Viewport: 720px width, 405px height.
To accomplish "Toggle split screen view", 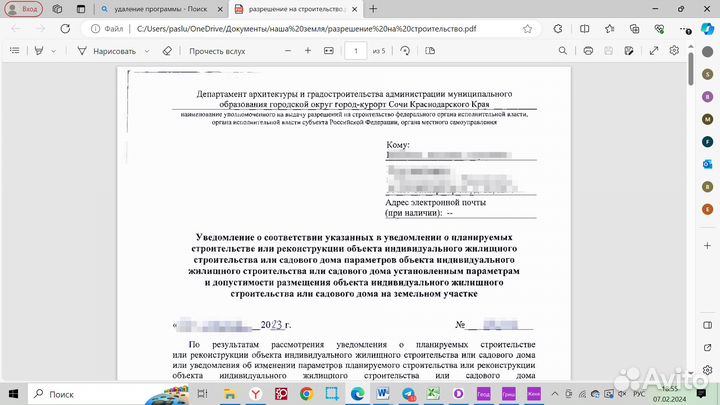I will pos(585,29).
